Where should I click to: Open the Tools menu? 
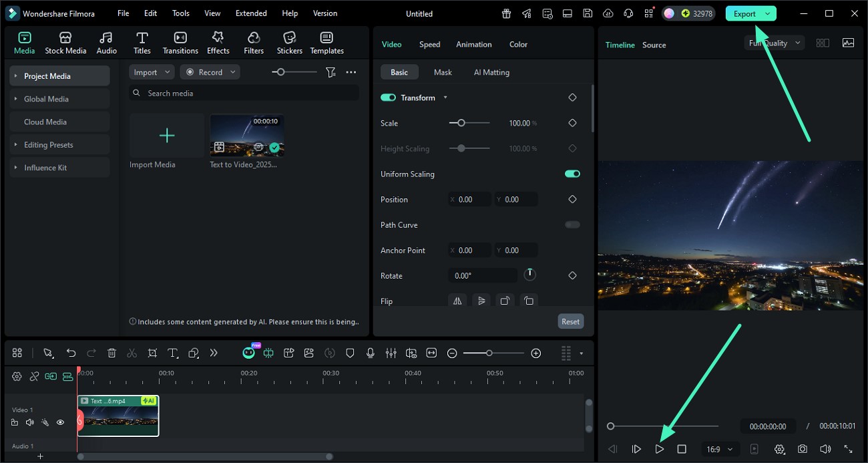(180, 13)
